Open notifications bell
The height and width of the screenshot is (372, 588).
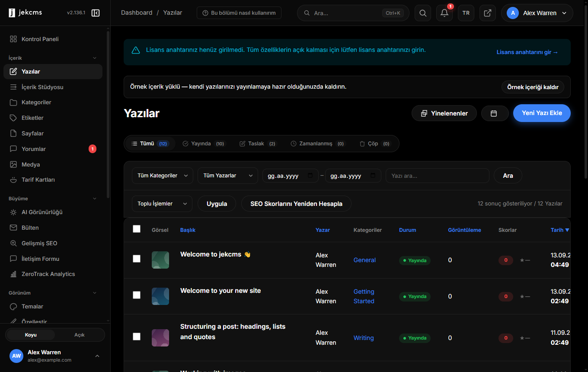click(x=444, y=13)
